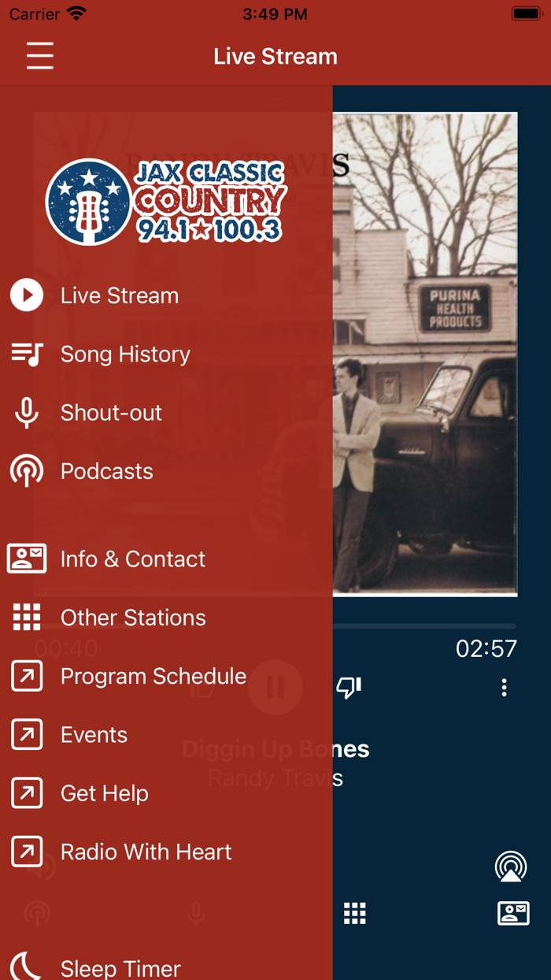Tap the bottom grid stations icon
The width and height of the screenshot is (551, 980).
[355, 913]
